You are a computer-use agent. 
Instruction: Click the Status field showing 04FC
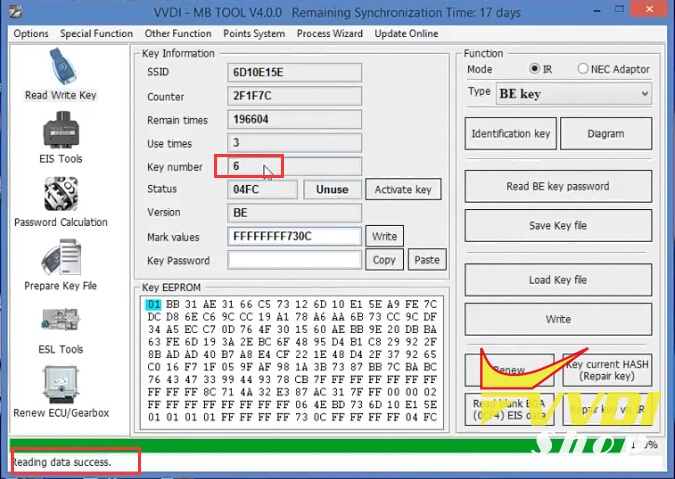tap(262, 190)
